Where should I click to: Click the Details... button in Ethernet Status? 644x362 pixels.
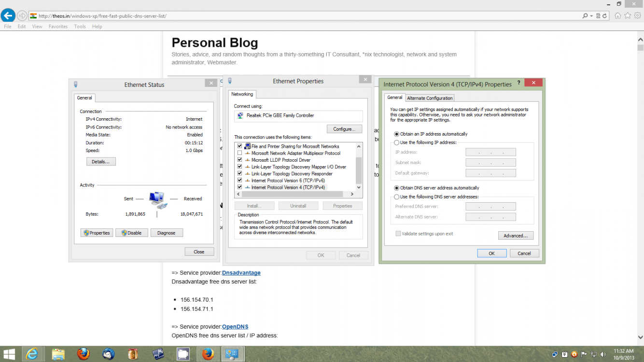(x=101, y=162)
